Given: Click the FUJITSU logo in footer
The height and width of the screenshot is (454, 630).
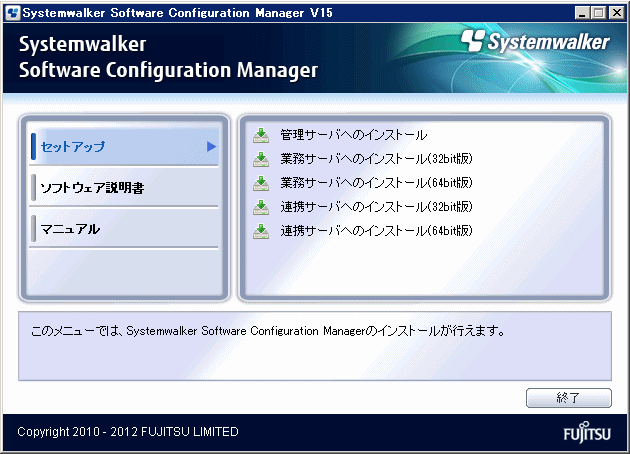Looking at the screenshot, I should pos(587,432).
